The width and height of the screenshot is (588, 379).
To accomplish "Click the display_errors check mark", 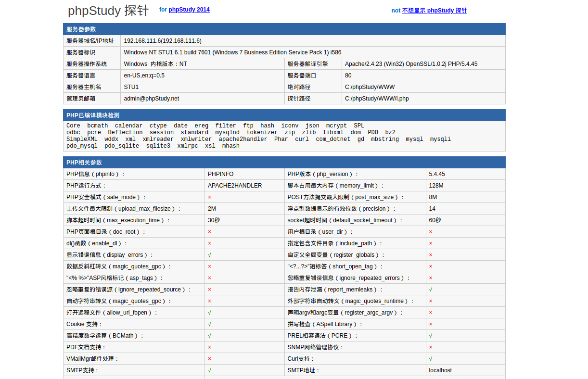I will pyautogui.click(x=210, y=255).
